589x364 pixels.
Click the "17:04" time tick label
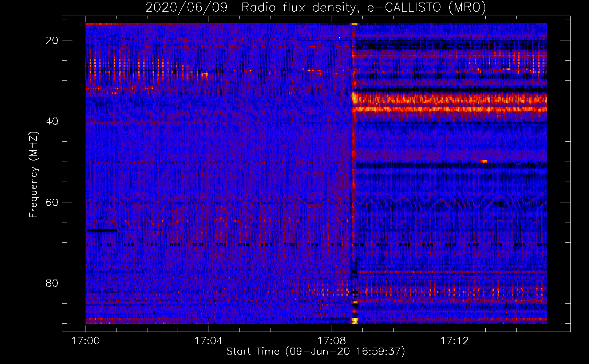click(209, 341)
